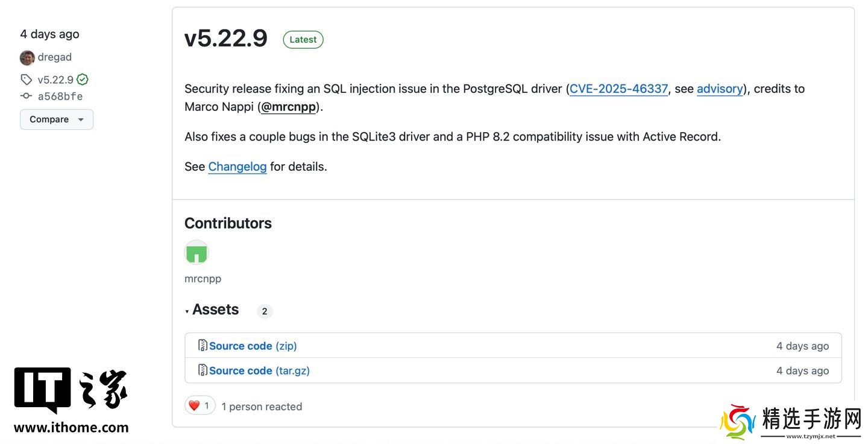Download Source code (zip)
The width and height of the screenshot is (868, 444).
pos(253,346)
